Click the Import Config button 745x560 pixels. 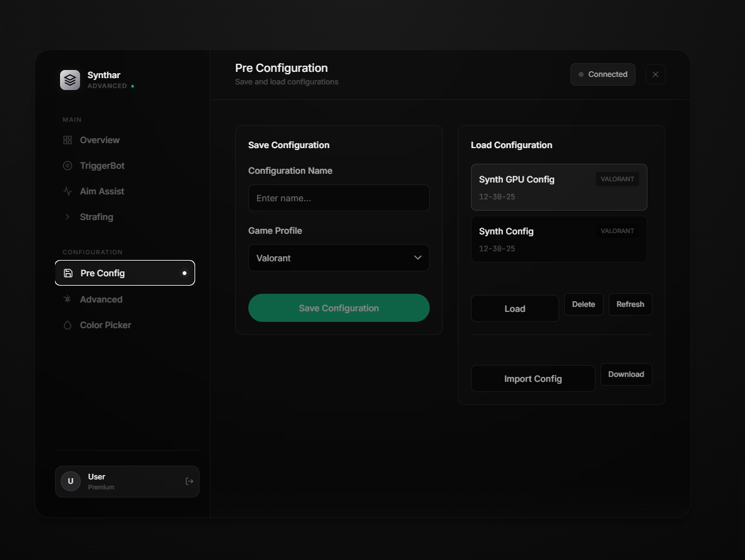(533, 378)
